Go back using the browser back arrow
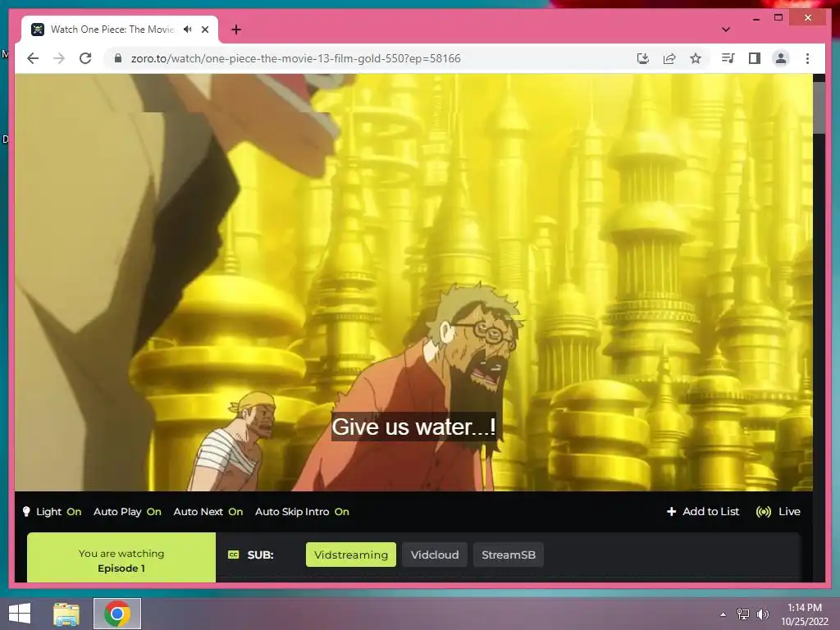Image resolution: width=840 pixels, height=630 pixels. (x=33, y=58)
